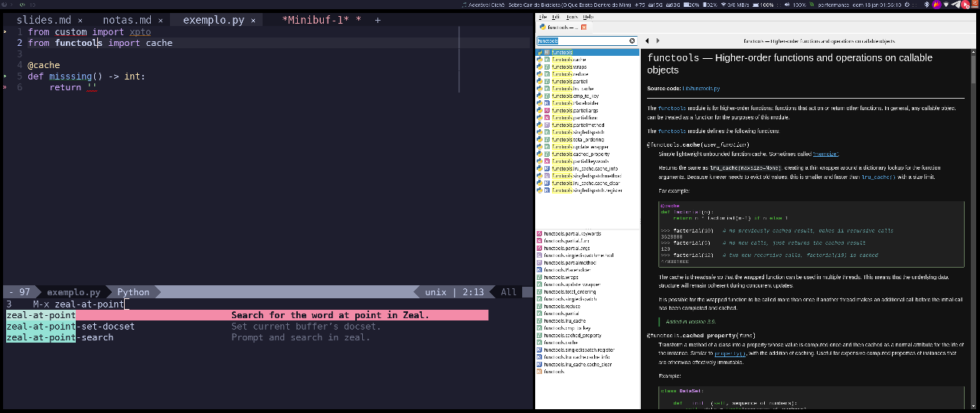
Task: Click the Python icon on Zeal tab
Action: click(x=543, y=28)
